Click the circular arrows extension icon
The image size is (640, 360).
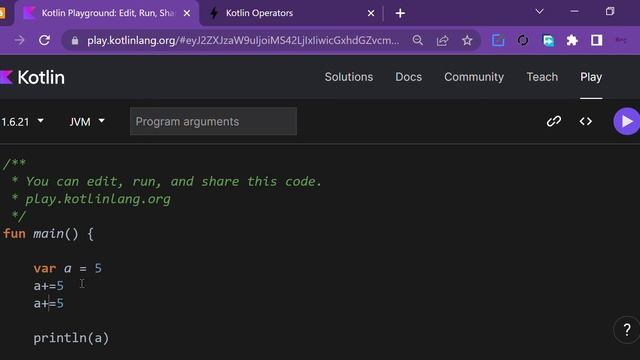tap(523, 40)
